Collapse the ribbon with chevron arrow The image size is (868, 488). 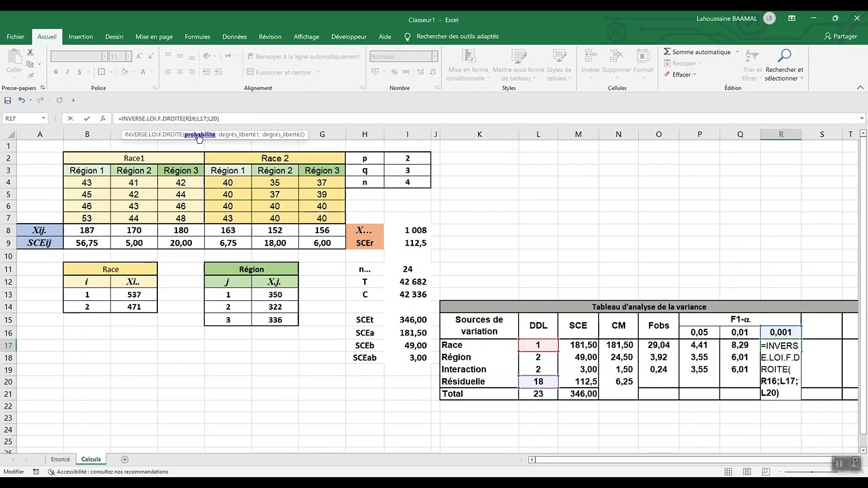pyautogui.click(x=861, y=87)
